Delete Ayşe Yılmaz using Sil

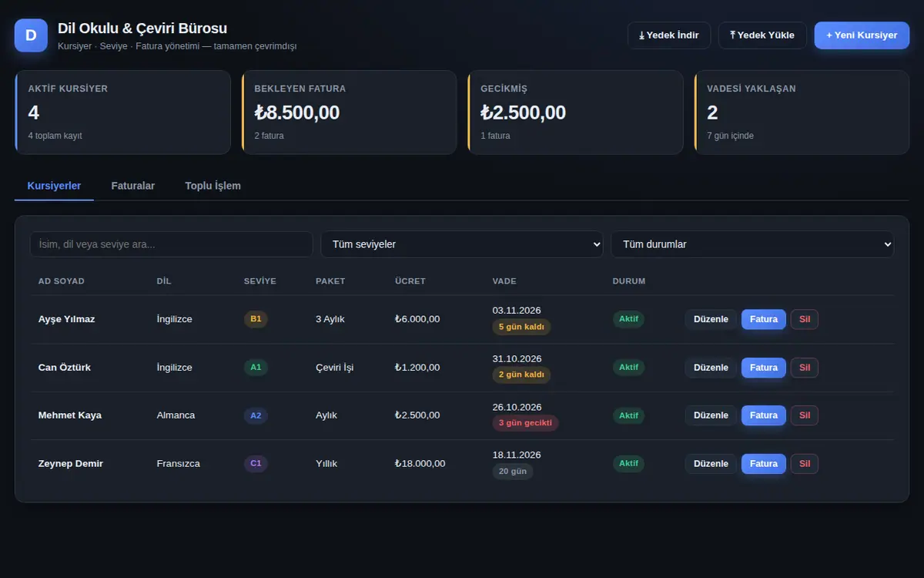[805, 319]
